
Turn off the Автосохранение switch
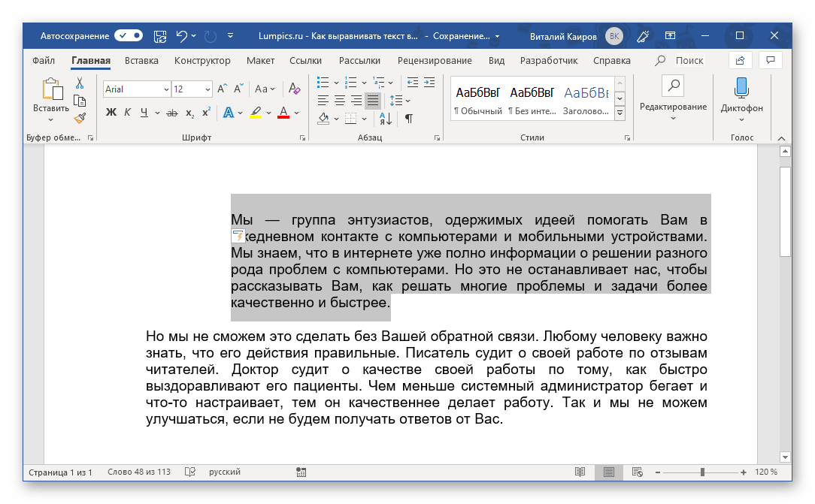[x=129, y=35]
